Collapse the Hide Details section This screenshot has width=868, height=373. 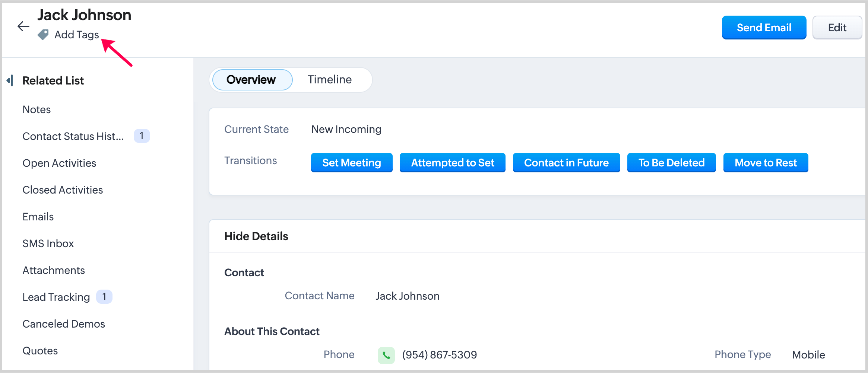coord(256,236)
